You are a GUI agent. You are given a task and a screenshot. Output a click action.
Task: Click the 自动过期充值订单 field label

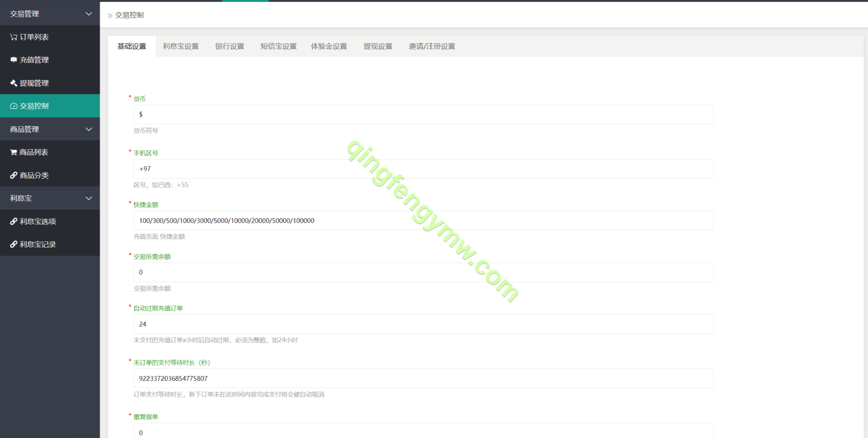(x=158, y=308)
